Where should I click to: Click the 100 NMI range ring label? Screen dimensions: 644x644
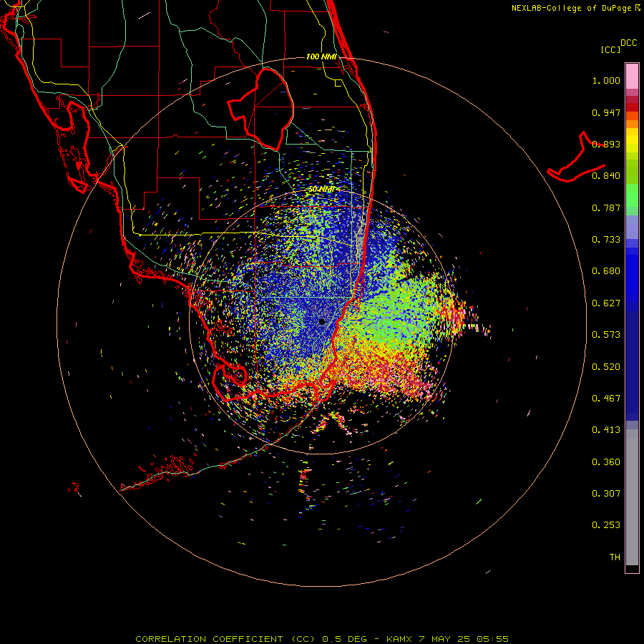(x=321, y=57)
